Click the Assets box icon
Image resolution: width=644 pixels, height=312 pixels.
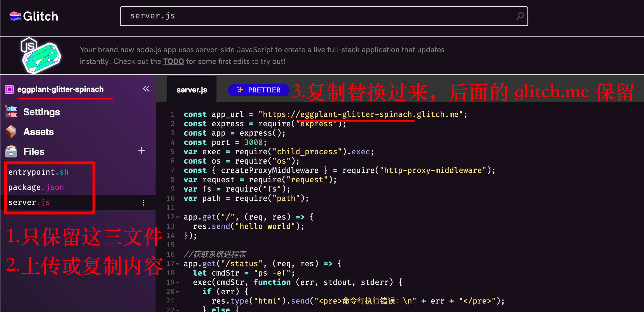pos(11,132)
